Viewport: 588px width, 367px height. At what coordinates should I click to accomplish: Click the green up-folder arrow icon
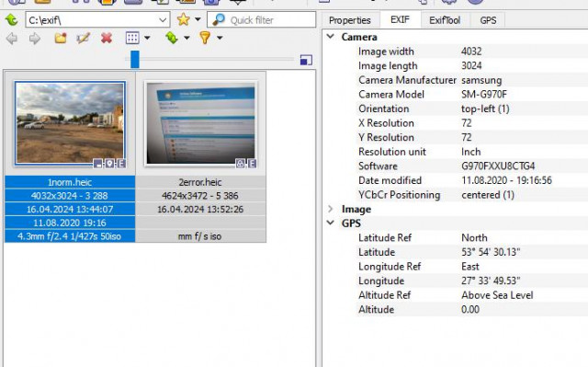click(x=12, y=19)
